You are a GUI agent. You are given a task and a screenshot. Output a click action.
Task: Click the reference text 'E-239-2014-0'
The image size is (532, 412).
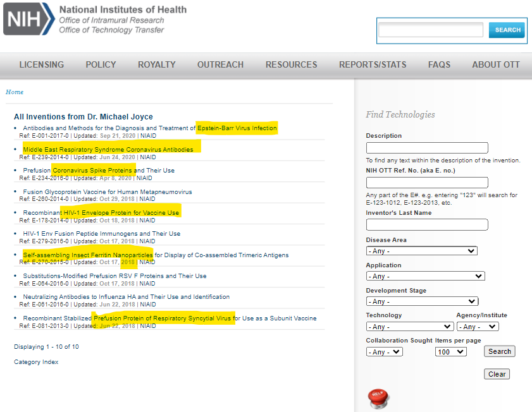[x=50, y=157]
